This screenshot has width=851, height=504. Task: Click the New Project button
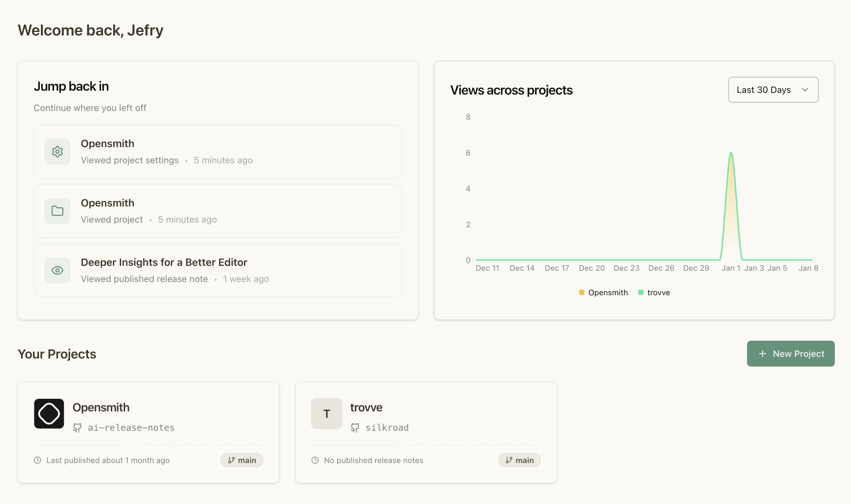[x=791, y=354]
